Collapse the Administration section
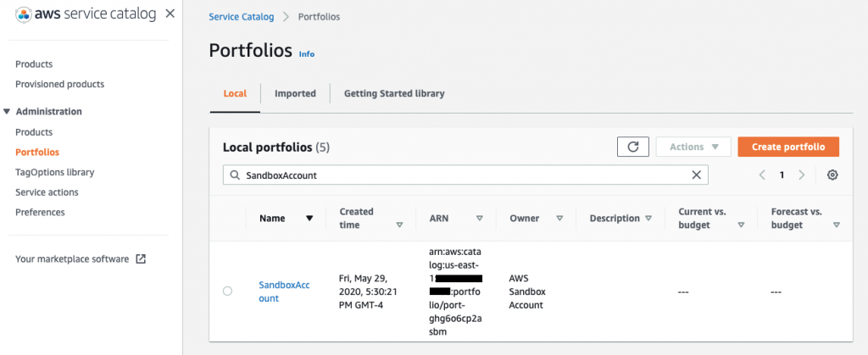This screenshot has height=355, width=868. pos(8,112)
